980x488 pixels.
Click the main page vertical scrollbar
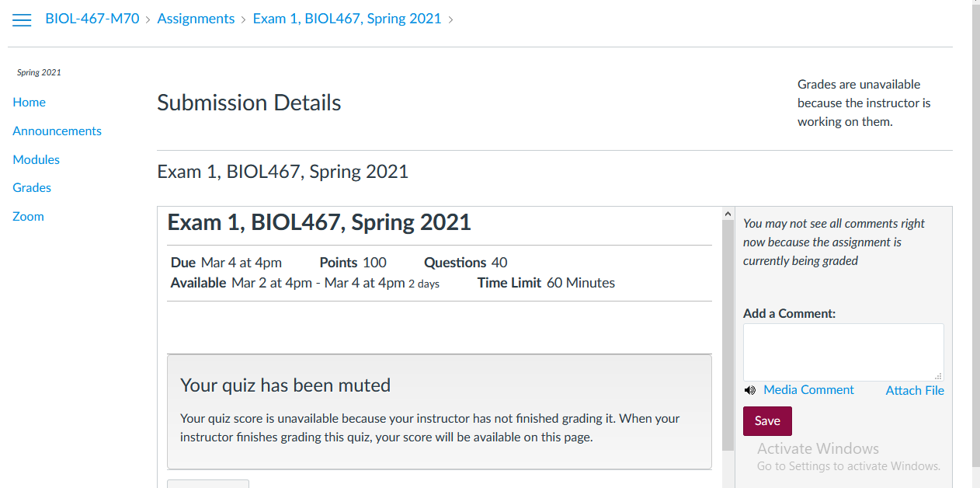tap(975, 233)
